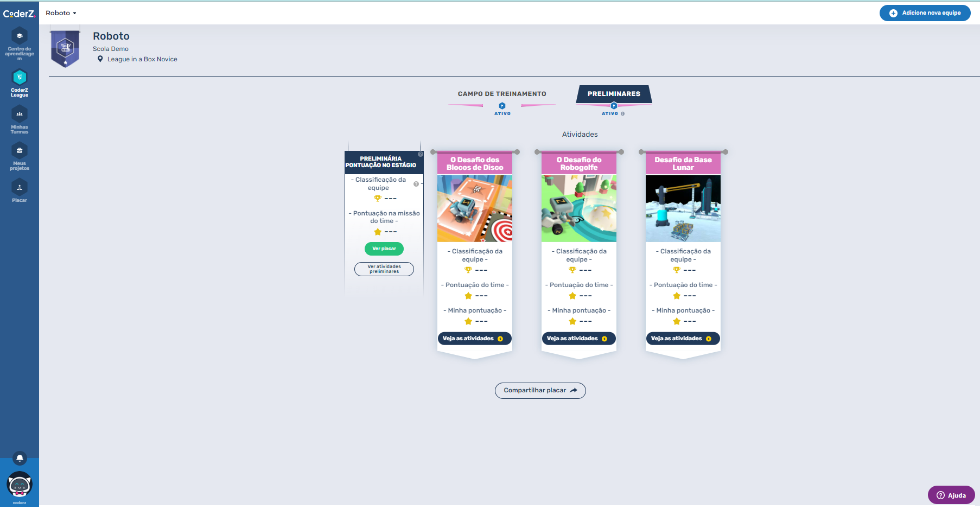This screenshot has width=980, height=509.
Task: Click Compartilhar placar button
Action: [540, 391]
